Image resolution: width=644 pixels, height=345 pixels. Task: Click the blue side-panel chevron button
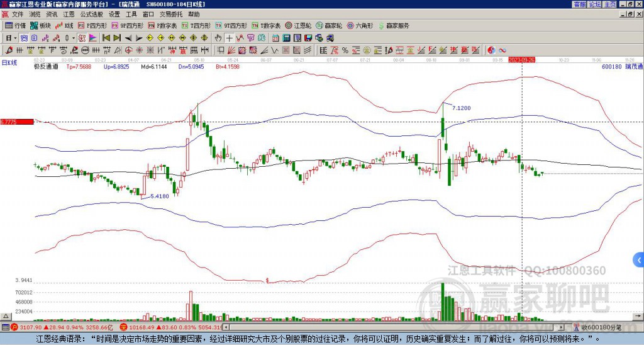pos(639,260)
